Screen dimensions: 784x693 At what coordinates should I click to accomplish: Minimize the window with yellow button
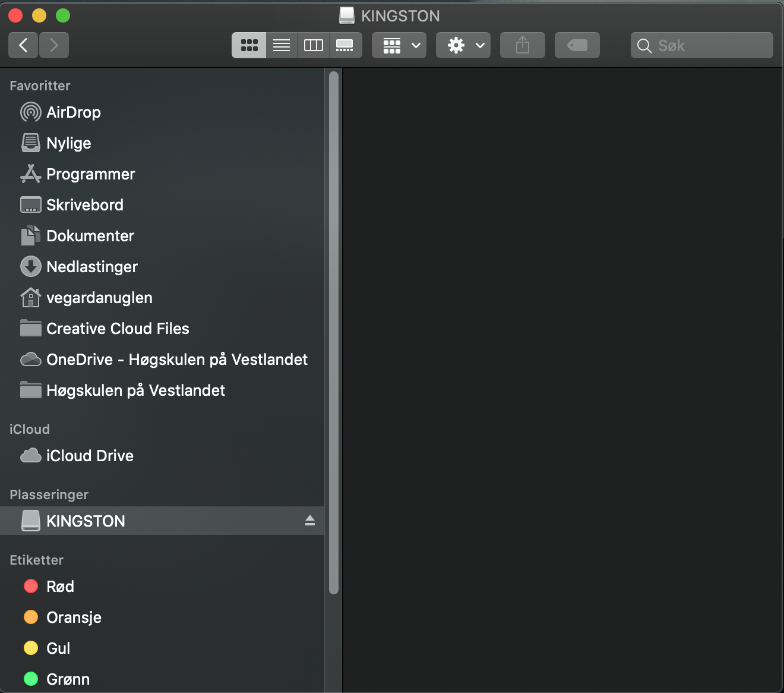coord(39,15)
